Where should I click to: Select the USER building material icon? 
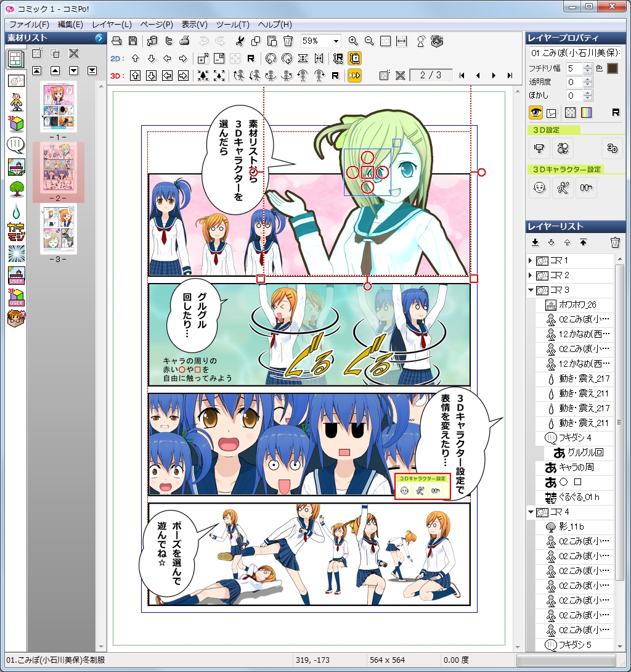tap(16, 276)
